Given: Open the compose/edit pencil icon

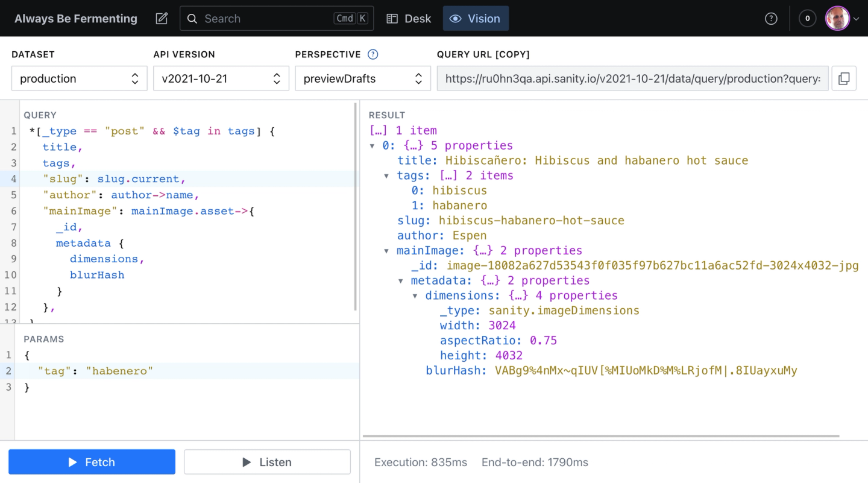Looking at the screenshot, I should point(161,18).
